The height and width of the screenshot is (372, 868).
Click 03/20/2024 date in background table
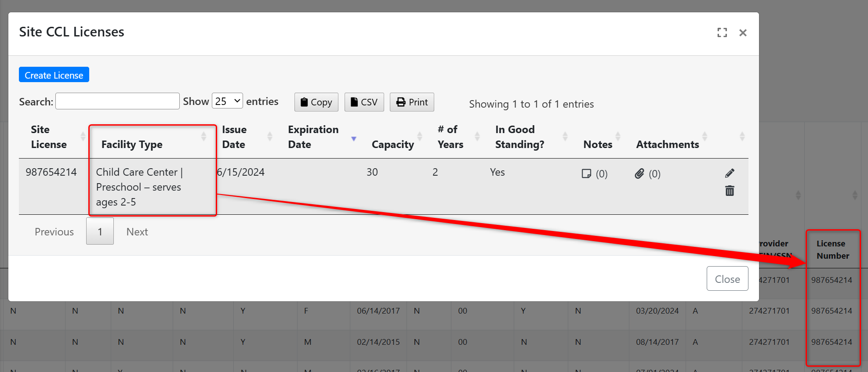657,311
